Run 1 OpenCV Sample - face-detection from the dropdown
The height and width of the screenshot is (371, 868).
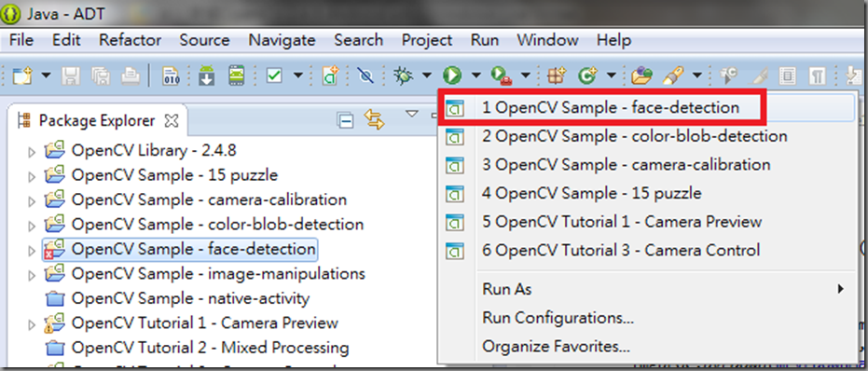click(x=647, y=107)
